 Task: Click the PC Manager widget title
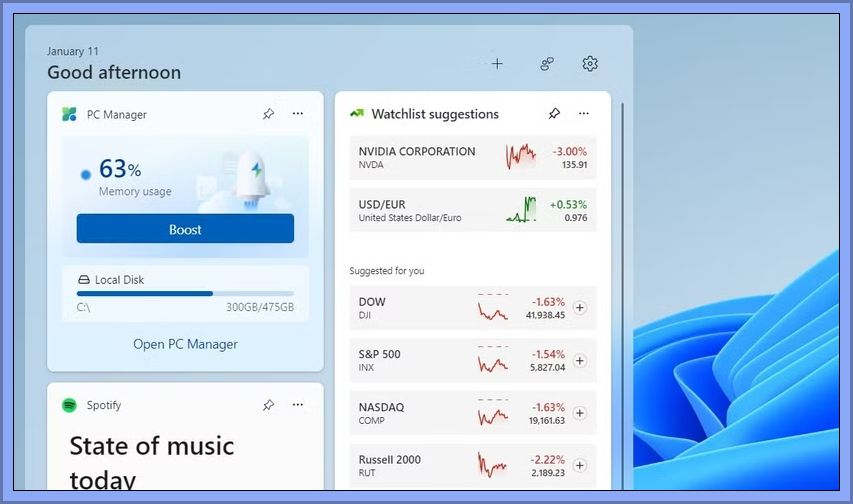click(117, 115)
